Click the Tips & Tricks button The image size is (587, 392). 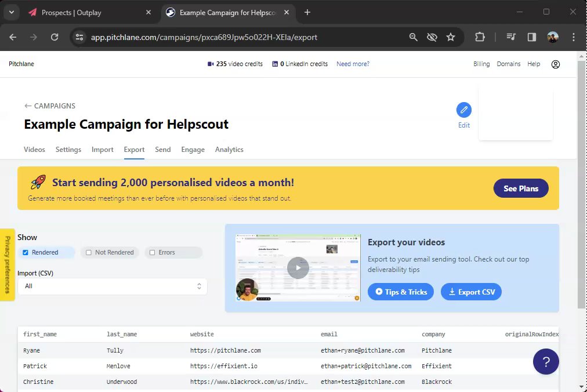click(401, 292)
